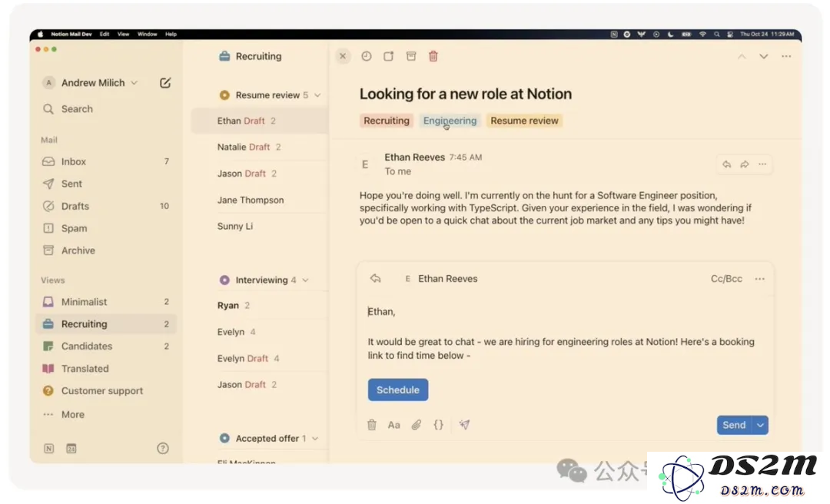This screenshot has height=504, width=830.
Task: Archive the email using the box icon
Action: (x=410, y=56)
